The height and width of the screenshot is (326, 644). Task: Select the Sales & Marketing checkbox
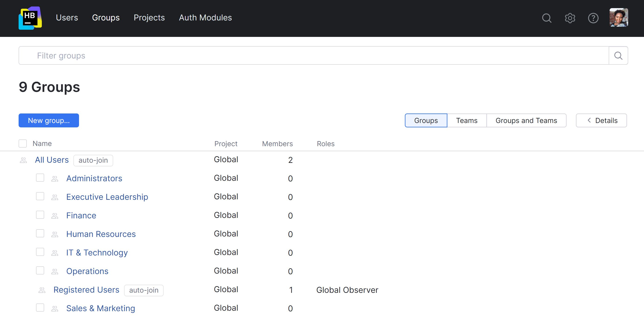click(x=40, y=308)
